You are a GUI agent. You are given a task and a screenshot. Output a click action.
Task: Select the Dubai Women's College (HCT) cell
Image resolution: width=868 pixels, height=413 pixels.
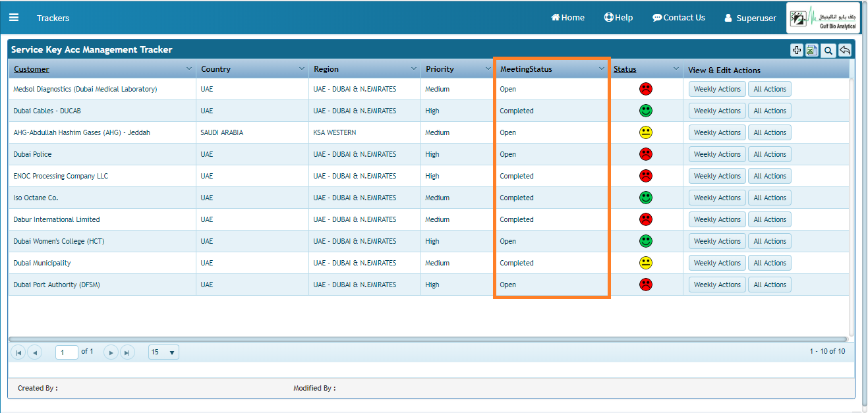point(102,241)
